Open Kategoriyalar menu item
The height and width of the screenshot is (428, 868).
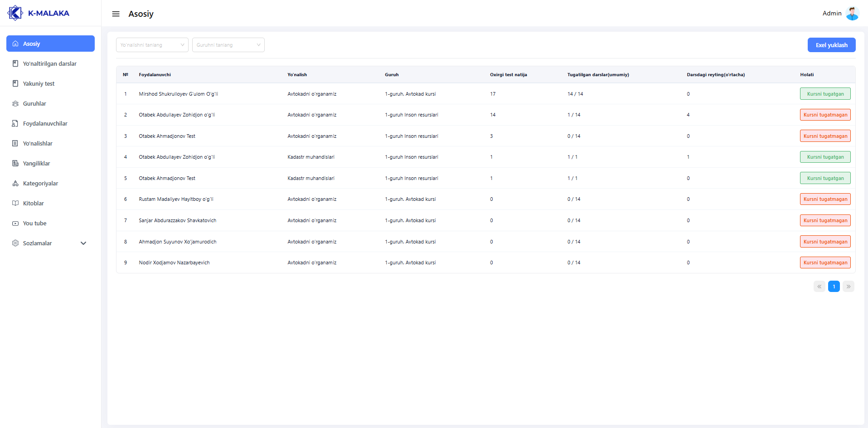point(50,184)
